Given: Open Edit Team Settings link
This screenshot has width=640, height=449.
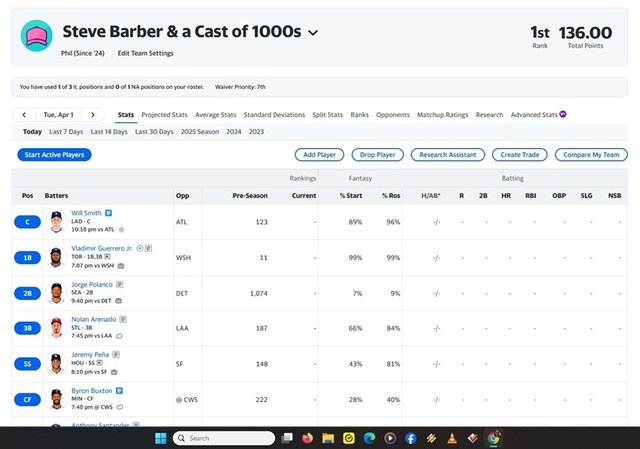Looking at the screenshot, I should click(x=145, y=53).
